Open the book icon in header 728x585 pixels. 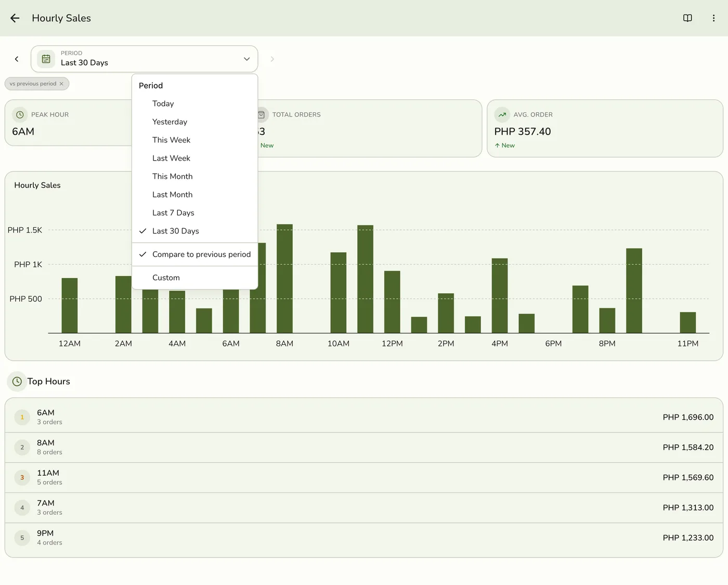point(687,18)
